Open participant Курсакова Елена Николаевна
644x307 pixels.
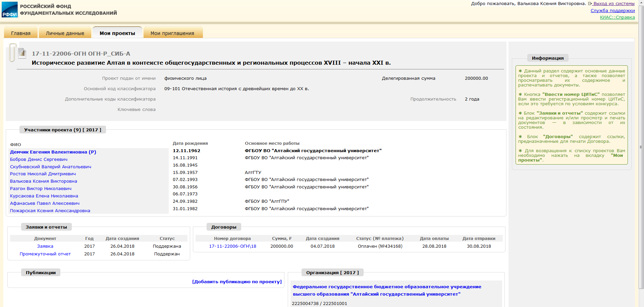click(44, 196)
